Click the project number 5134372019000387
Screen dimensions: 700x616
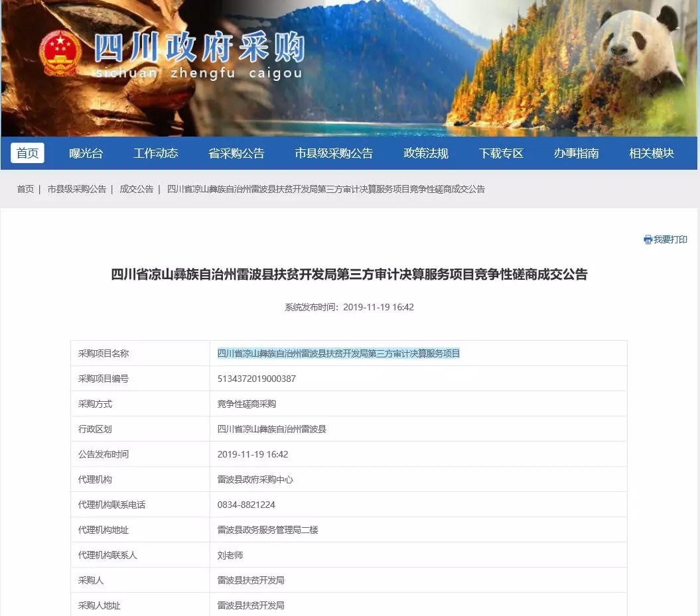pyautogui.click(x=256, y=379)
